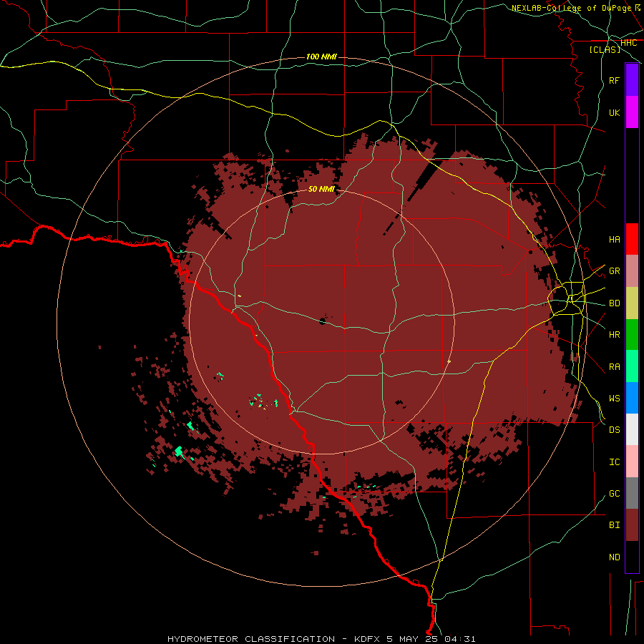Viewport: 644px width, 644px height.
Task: Click the "HR" legend label
Action: click(614, 335)
